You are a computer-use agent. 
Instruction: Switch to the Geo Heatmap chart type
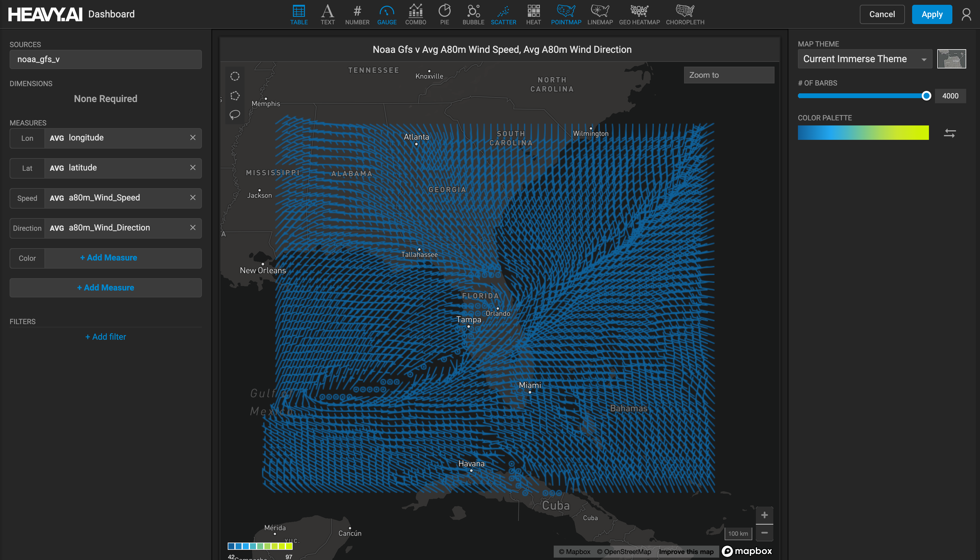[639, 14]
